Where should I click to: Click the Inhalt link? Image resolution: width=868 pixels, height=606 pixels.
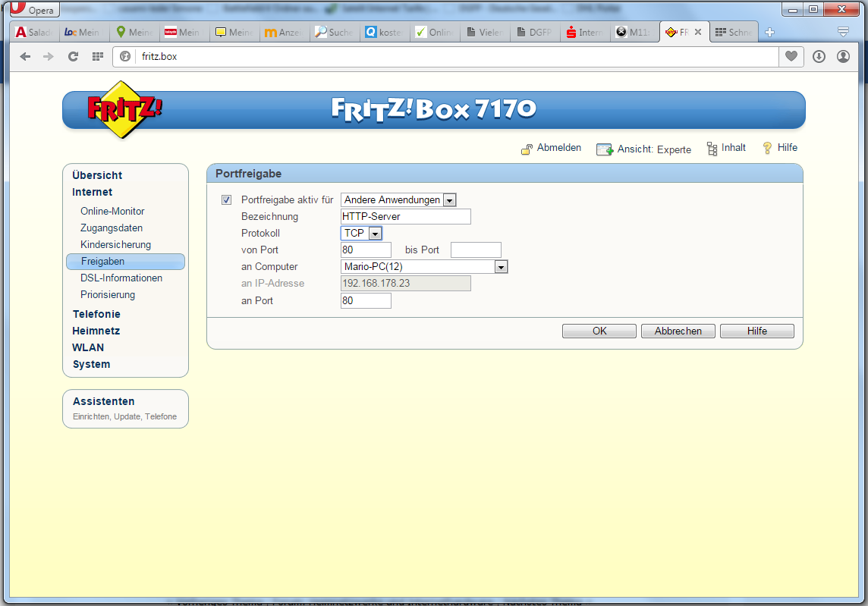(x=734, y=148)
